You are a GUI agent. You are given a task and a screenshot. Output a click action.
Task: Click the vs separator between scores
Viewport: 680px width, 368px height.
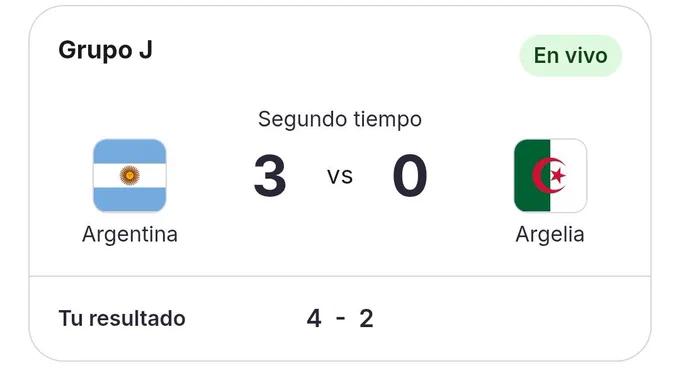click(340, 176)
